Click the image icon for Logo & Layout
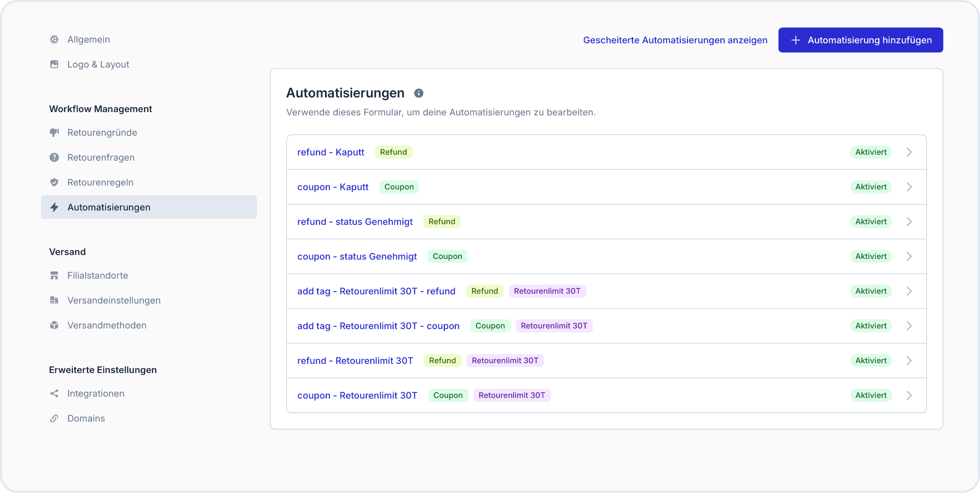980x493 pixels. pos(54,64)
